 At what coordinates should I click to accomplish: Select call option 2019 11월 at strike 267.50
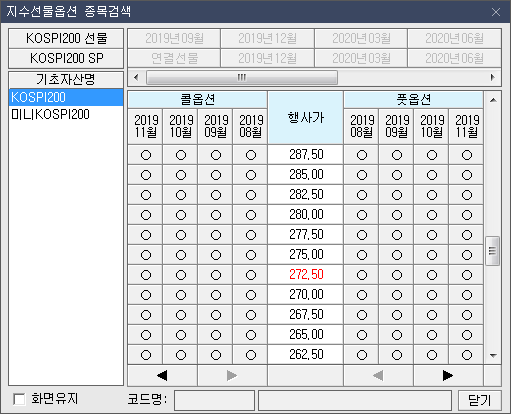coord(146,315)
